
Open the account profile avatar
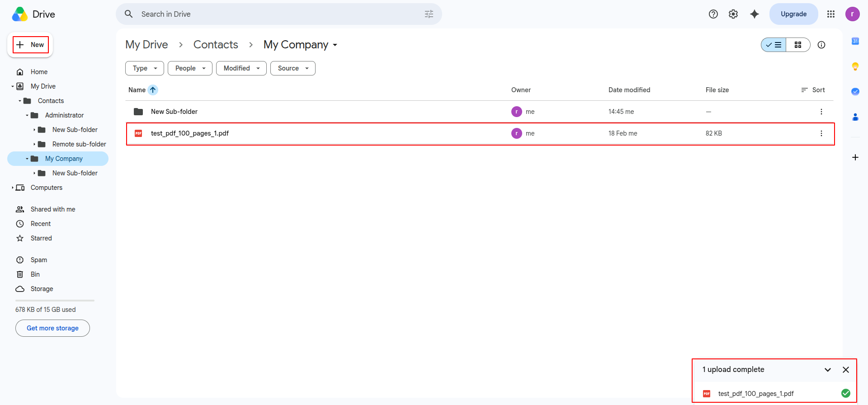pos(852,14)
